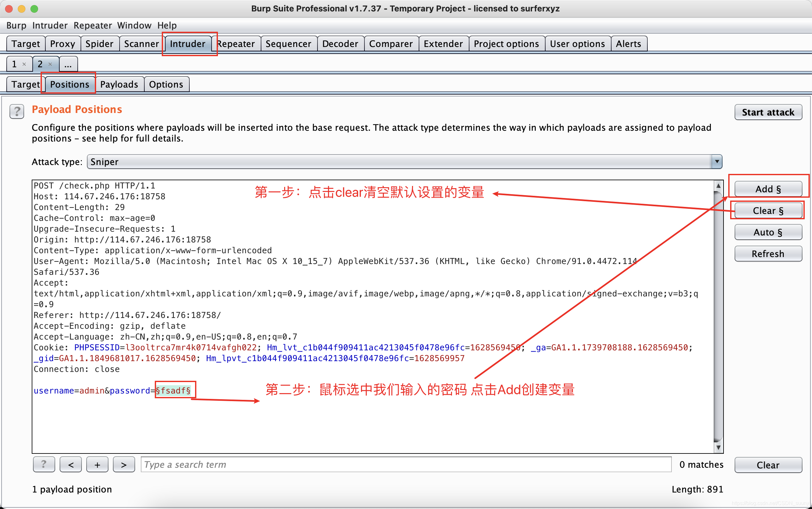Open the Burp menu
Image resolution: width=812 pixels, height=509 pixels.
16,25
